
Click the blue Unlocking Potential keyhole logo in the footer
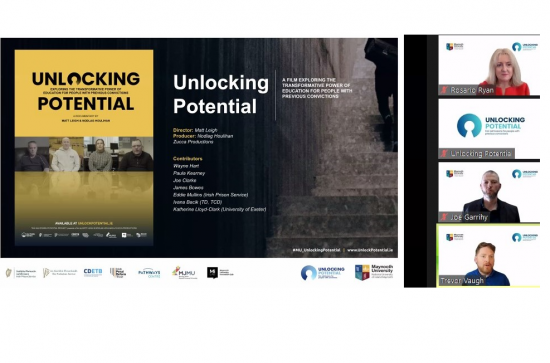[323, 273]
